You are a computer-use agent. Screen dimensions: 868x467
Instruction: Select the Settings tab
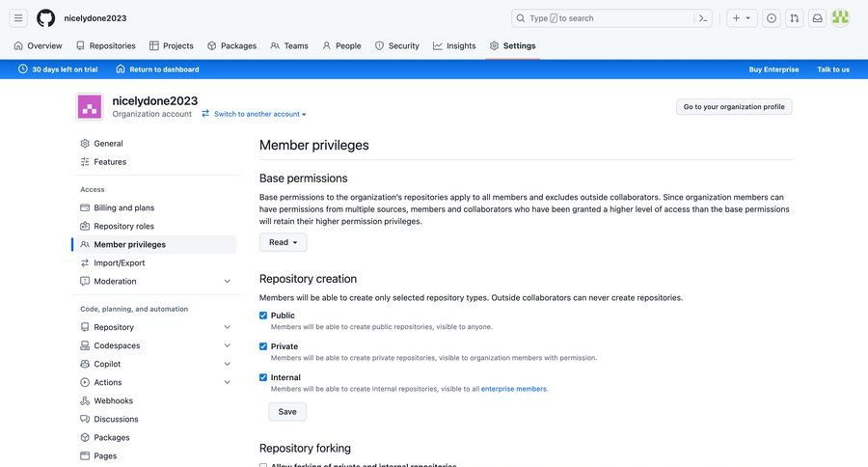click(513, 46)
